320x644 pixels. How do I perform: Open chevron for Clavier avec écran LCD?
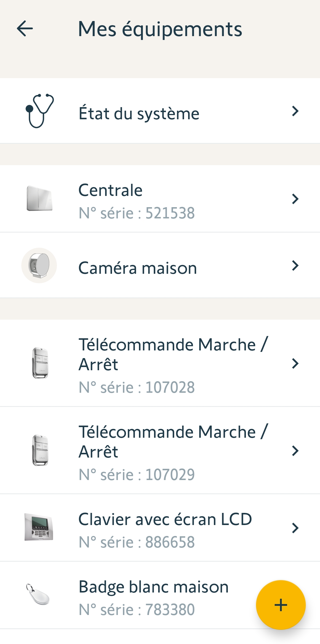pos(295,528)
